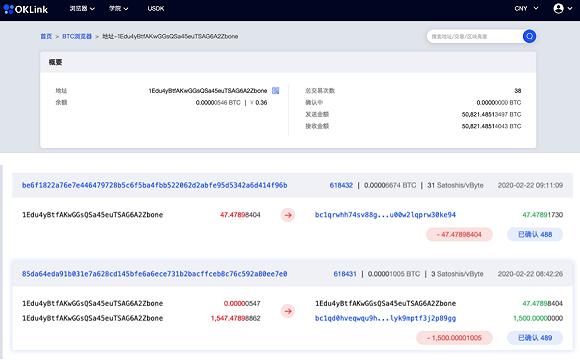This screenshot has width=580, height=360.
Task: Click red arrow icon in 85da64ed transaction
Action: [x=288, y=311]
